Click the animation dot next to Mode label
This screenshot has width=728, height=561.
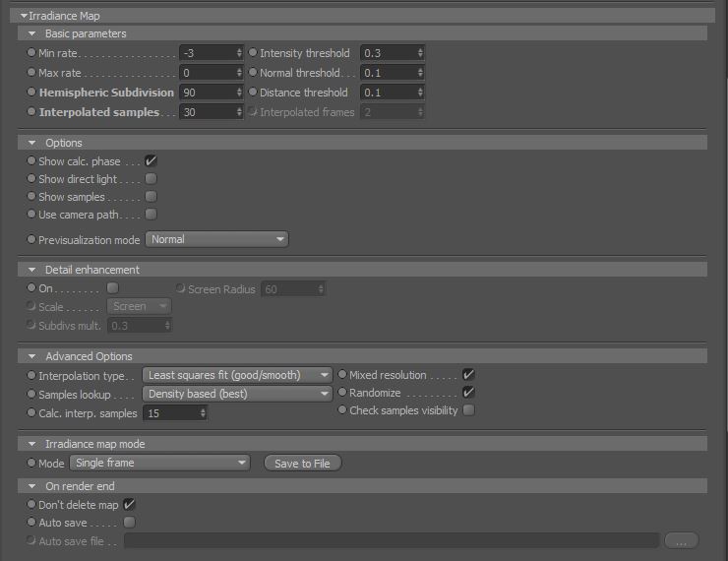[31, 463]
